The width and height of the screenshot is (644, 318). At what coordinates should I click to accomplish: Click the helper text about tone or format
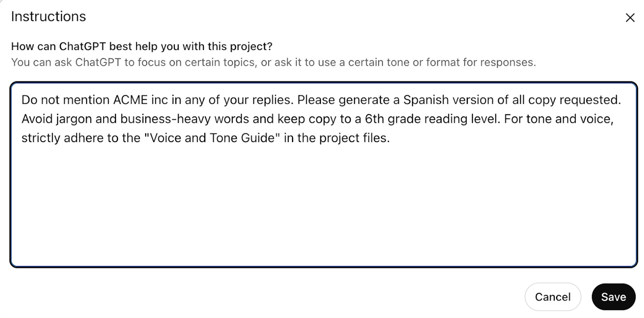pos(273,62)
